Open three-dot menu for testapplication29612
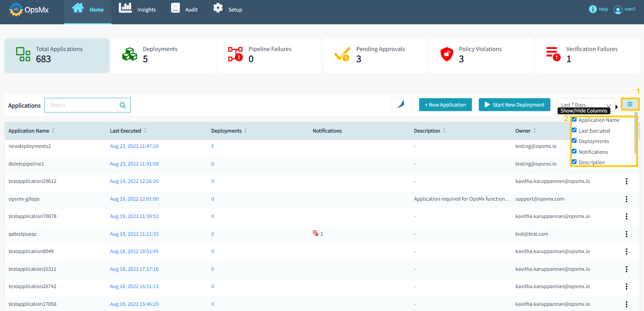The image size is (644, 311). click(626, 181)
